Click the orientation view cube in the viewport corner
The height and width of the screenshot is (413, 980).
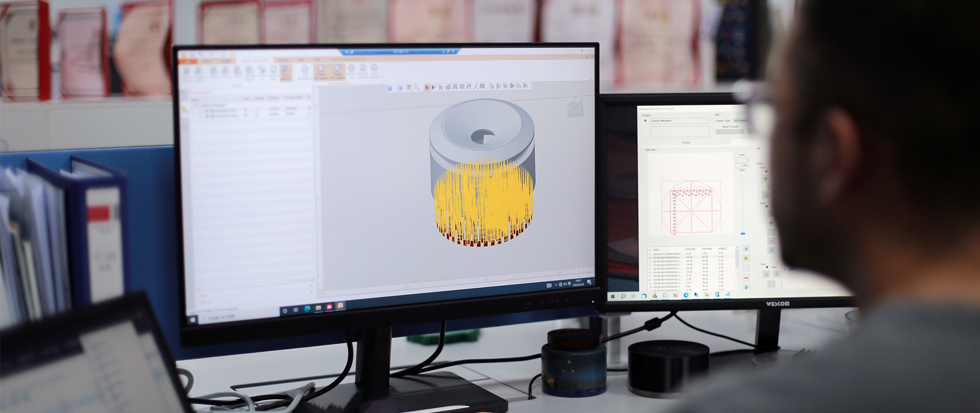(575, 108)
